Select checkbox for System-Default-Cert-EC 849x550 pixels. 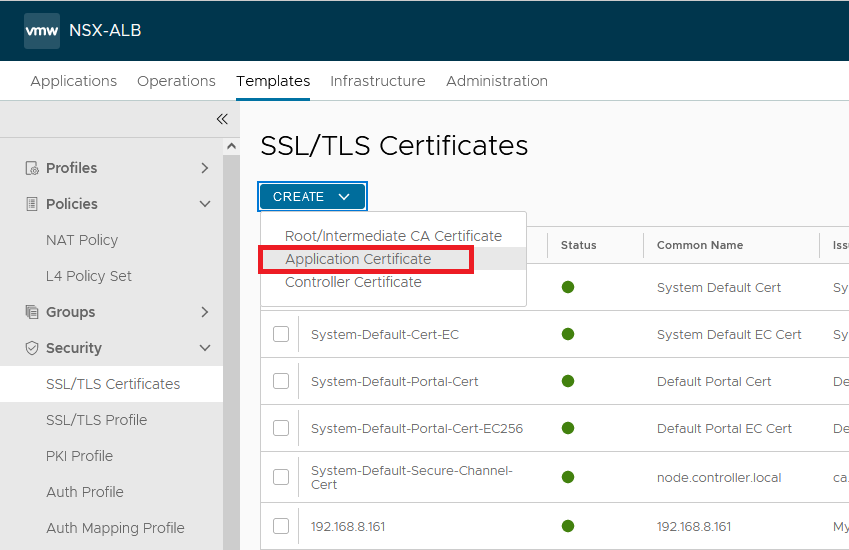coord(281,334)
